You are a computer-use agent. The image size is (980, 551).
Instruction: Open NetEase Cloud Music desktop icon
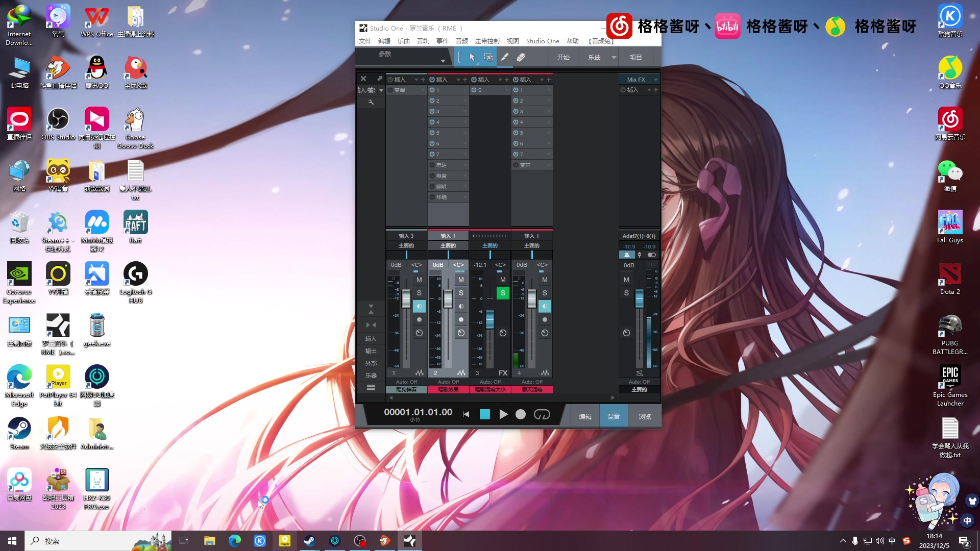point(950,124)
